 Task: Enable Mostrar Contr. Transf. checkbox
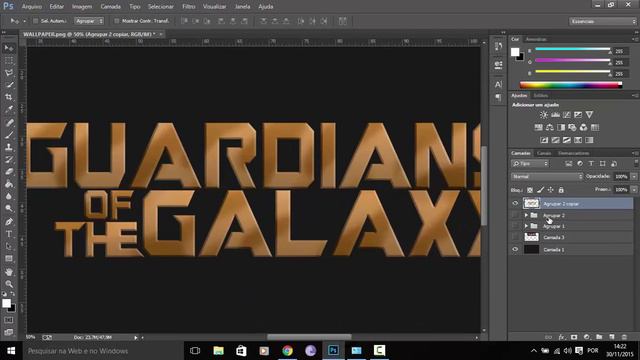pos(117,21)
